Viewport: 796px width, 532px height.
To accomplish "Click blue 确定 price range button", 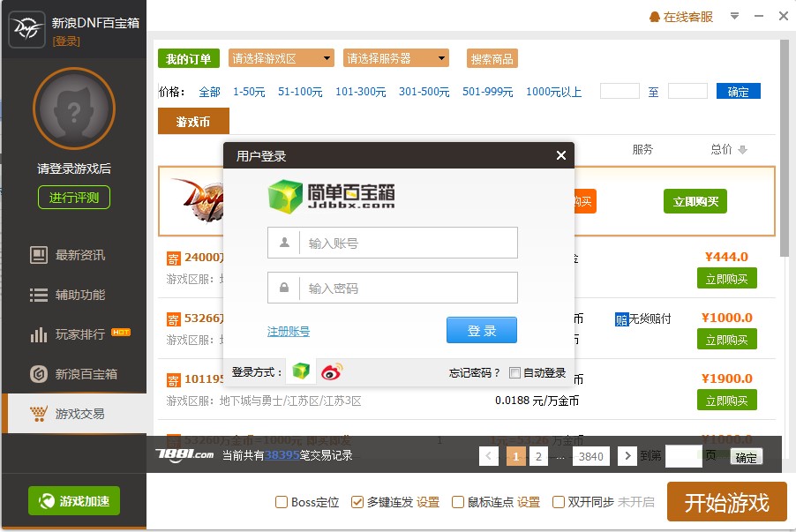I will point(738,92).
